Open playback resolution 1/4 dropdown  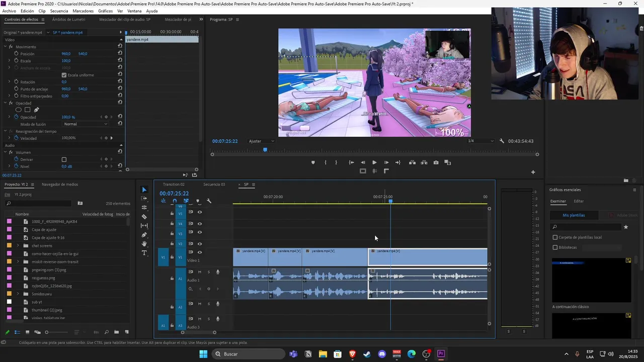(x=481, y=141)
